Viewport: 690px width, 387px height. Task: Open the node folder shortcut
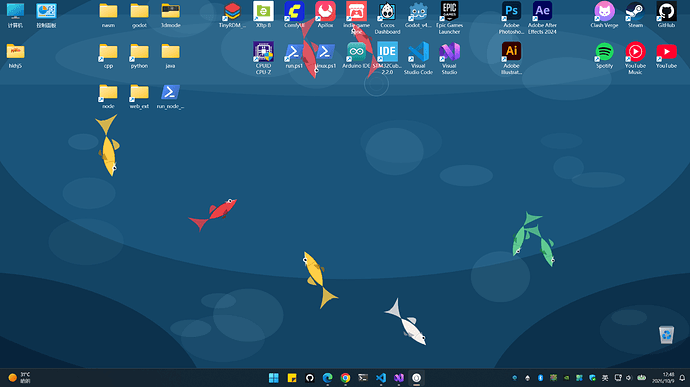point(108,96)
